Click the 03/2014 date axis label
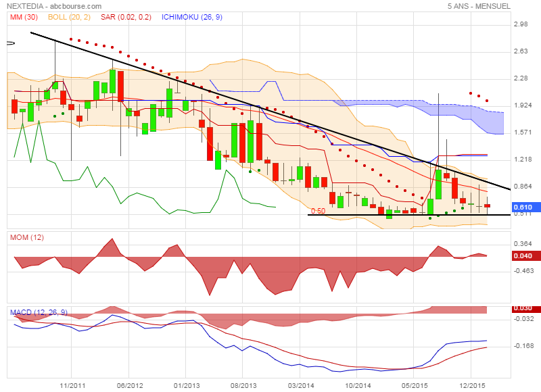541x392 pixels. click(301, 385)
